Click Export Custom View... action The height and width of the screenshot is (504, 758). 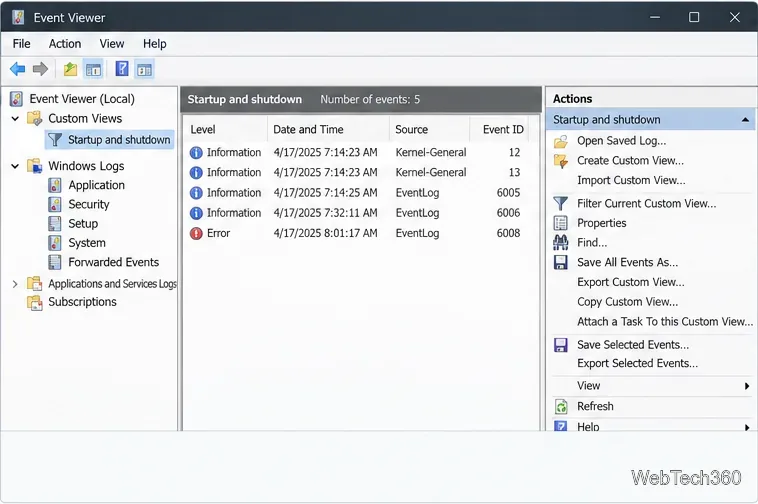tap(630, 282)
